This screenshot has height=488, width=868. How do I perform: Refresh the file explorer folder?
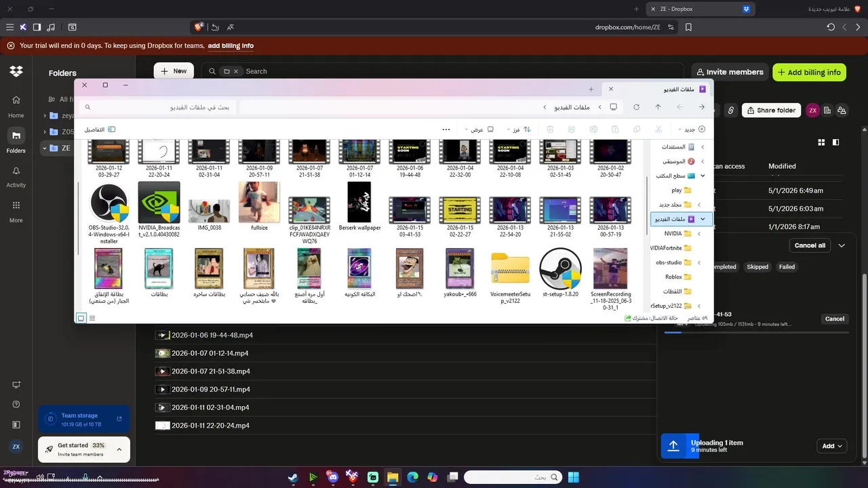(636, 107)
